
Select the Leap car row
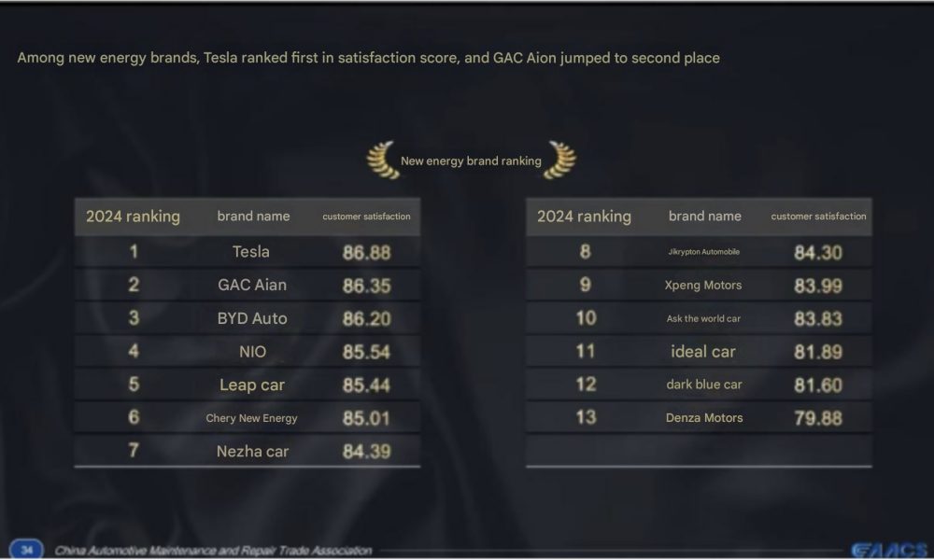click(x=248, y=385)
